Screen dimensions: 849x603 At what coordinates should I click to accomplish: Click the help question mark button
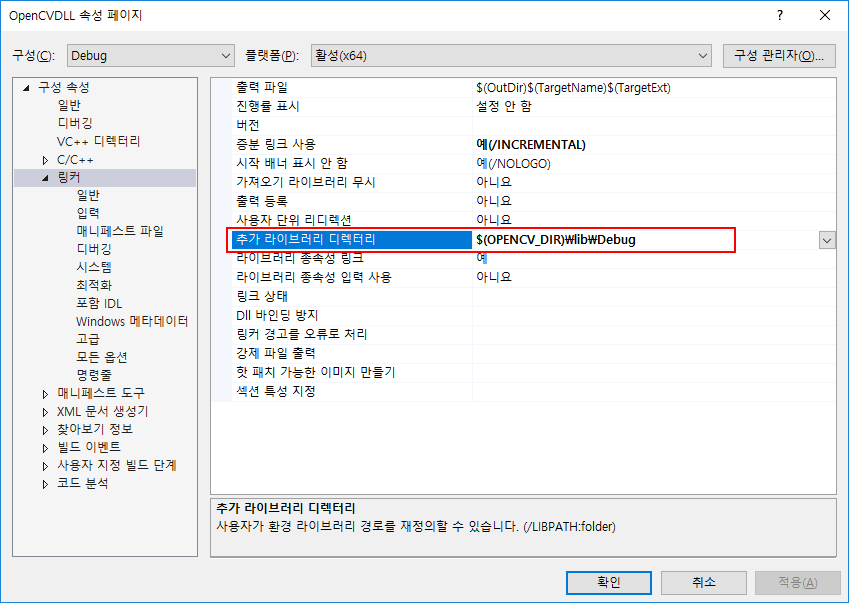click(x=780, y=15)
